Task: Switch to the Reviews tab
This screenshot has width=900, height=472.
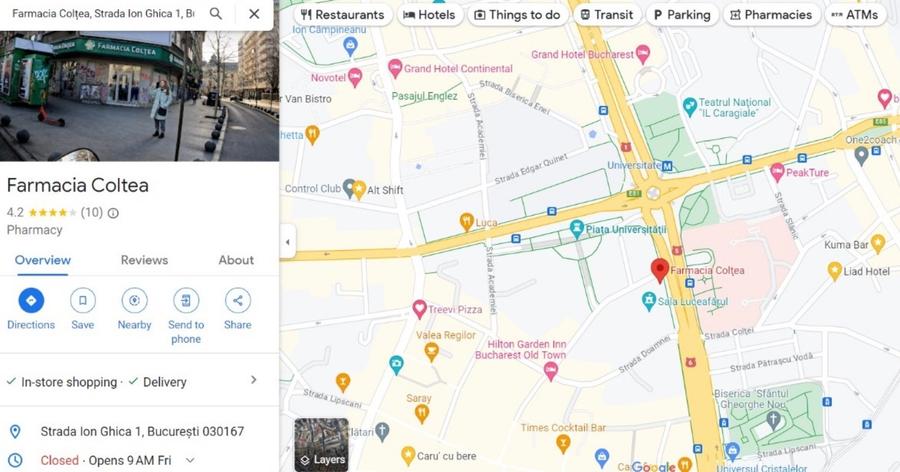Action: coord(144,260)
